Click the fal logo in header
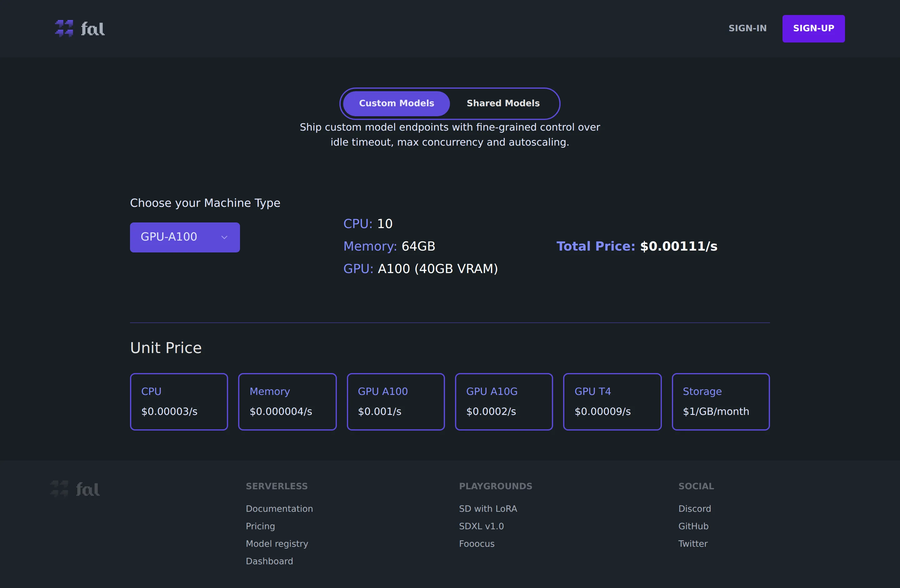The height and width of the screenshot is (588, 900). 80,28
